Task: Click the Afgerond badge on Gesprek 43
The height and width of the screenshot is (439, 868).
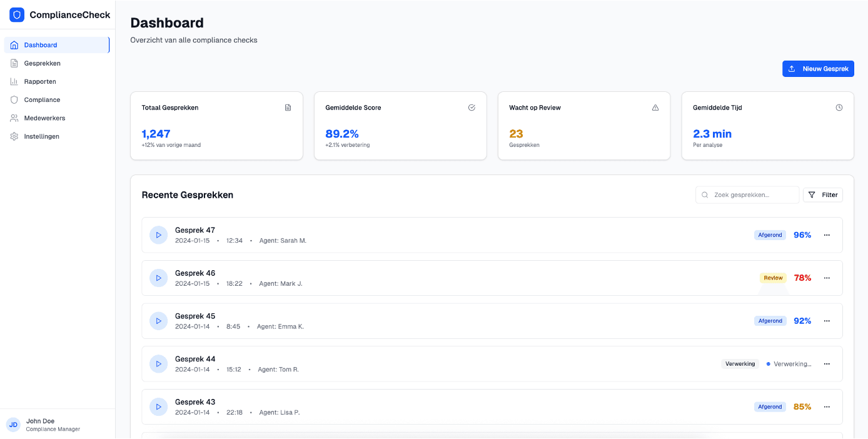Action: coord(770,407)
